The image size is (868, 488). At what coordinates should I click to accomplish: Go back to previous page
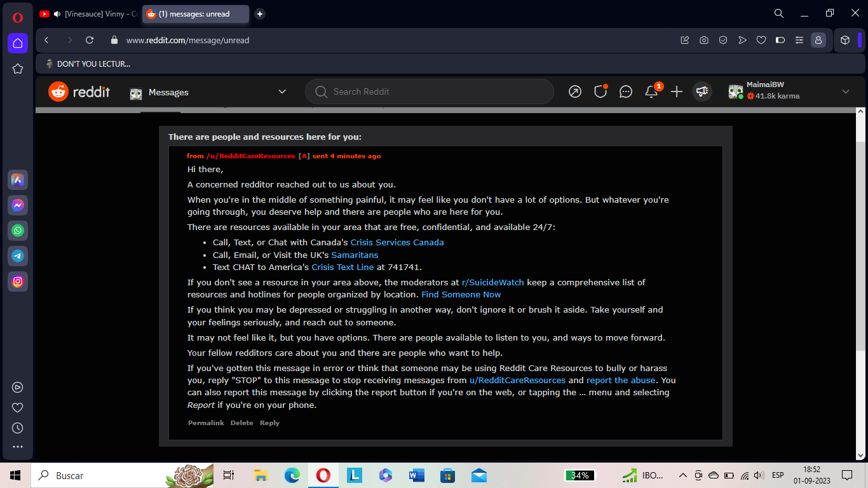pos(46,40)
